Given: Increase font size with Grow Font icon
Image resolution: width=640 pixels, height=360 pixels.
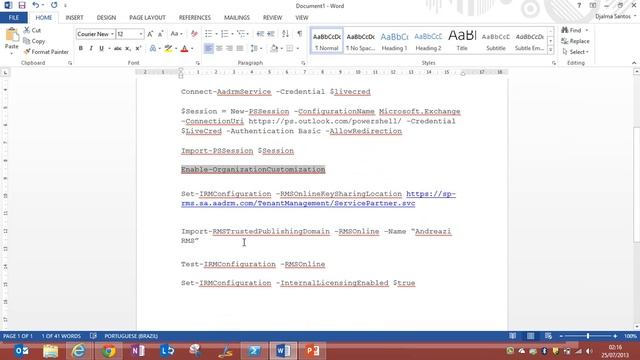Looking at the screenshot, I should [150, 34].
